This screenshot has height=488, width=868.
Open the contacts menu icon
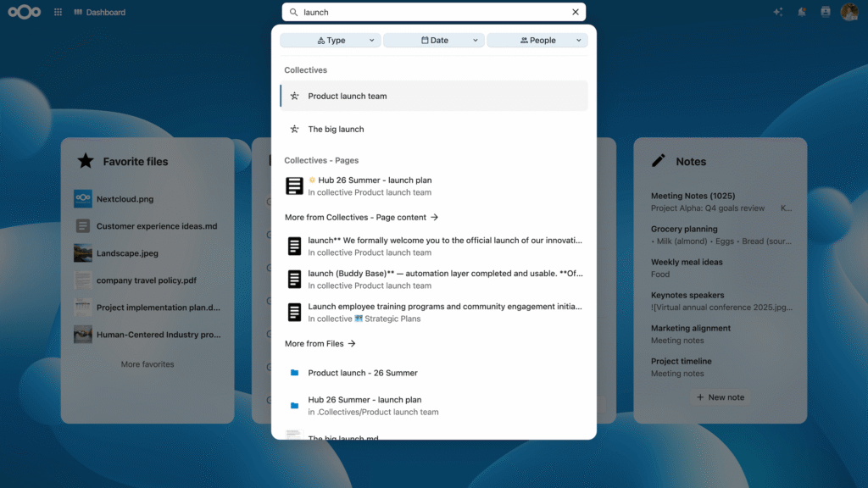[x=826, y=12]
